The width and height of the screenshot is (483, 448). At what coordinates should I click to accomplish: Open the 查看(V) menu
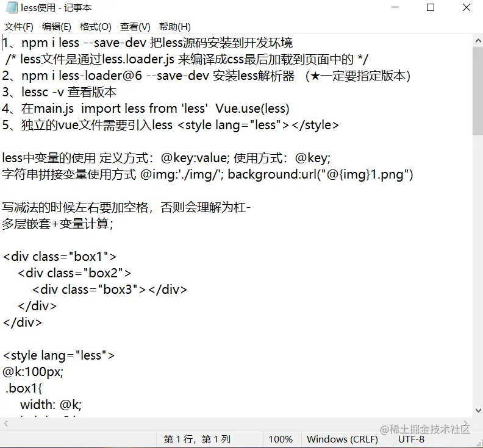pos(135,27)
